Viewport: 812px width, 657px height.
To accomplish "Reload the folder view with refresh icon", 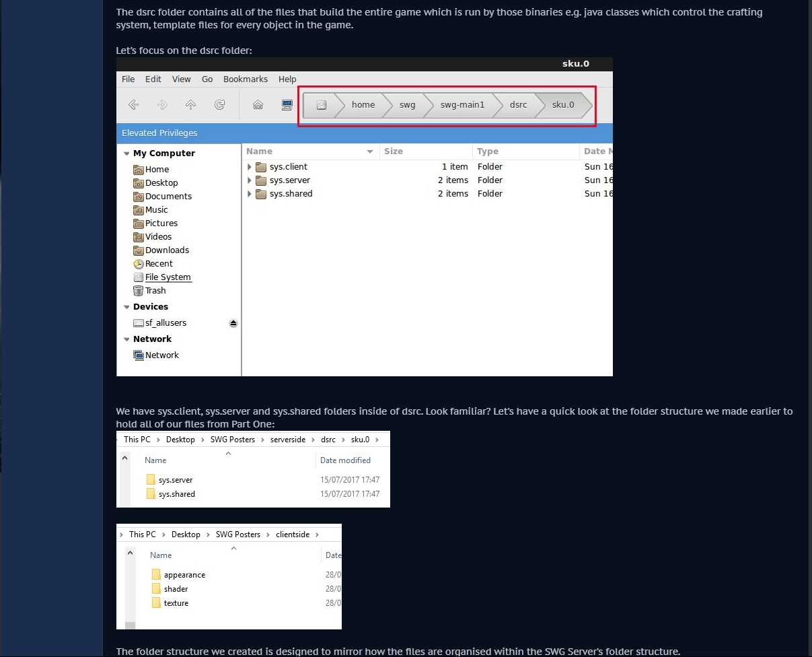I will 219,104.
